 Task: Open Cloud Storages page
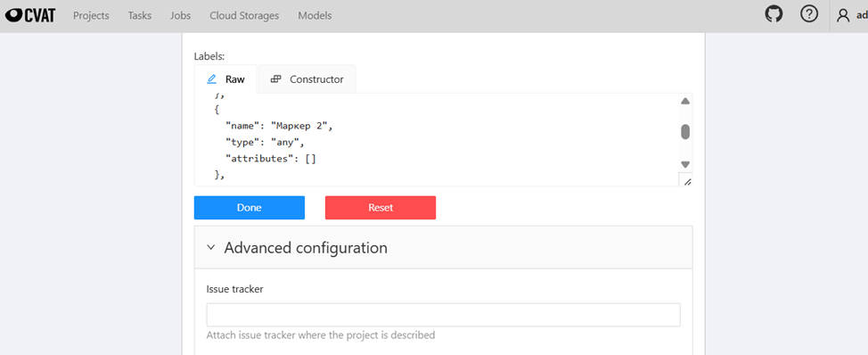244,15
